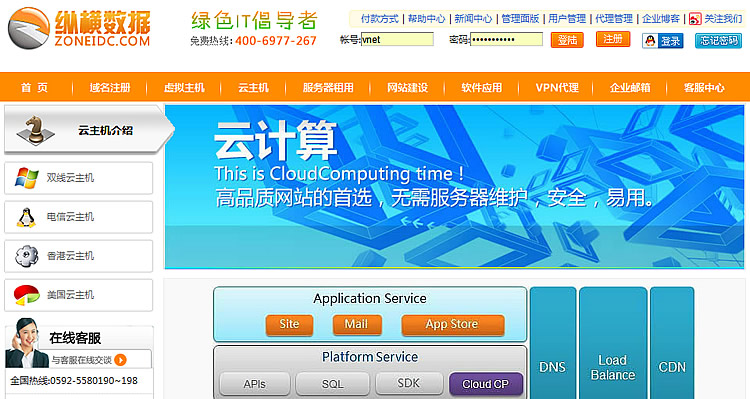
Task: Click the 密码 password input field
Action: pyautogui.click(x=507, y=39)
